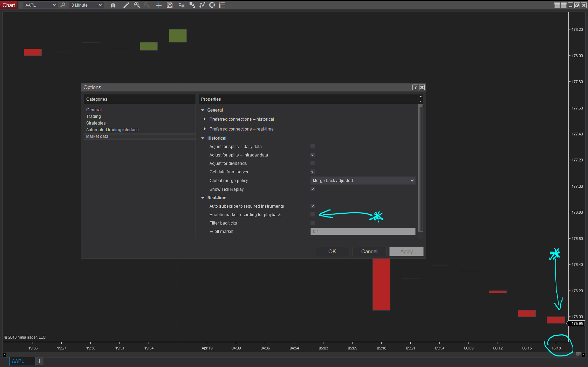The height and width of the screenshot is (367, 588).
Task: Select Automated trading interface category
Action: click(x=112, y=130)
